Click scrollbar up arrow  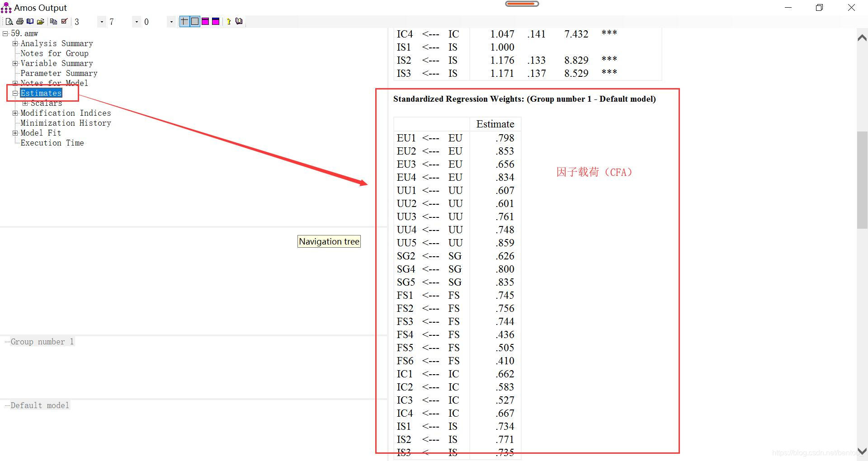click(862, 38)
